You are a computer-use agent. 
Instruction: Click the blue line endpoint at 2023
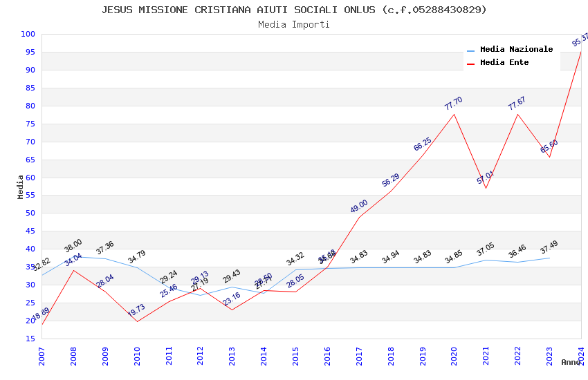tap(550, 258)
